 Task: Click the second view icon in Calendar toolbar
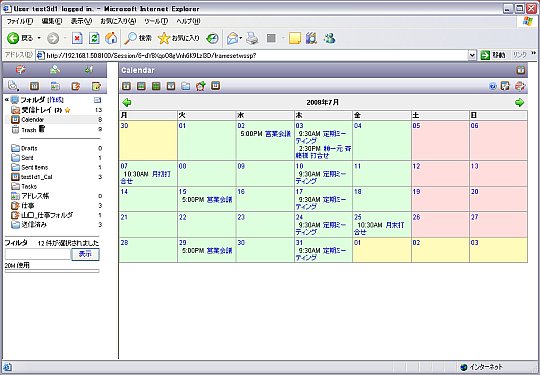point(141,86)
